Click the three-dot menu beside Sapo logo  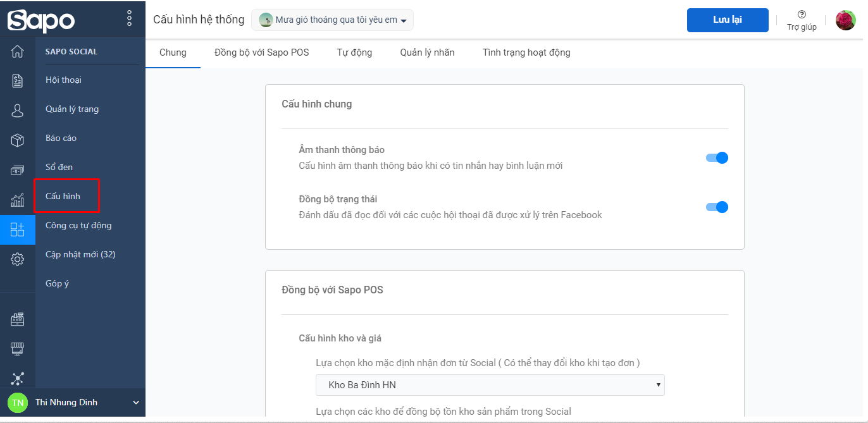130,18
